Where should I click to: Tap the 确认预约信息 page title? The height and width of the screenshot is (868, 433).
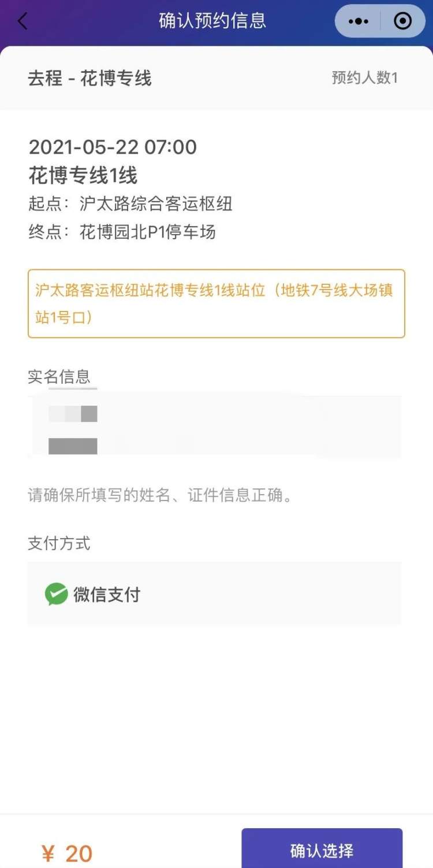coord(212,21)
